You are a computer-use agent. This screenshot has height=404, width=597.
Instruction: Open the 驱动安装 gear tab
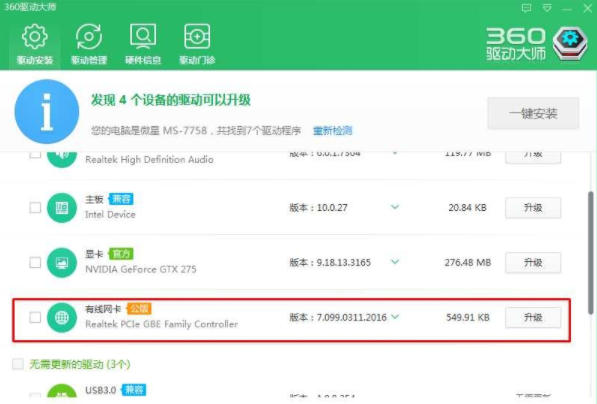coord(35,44)
